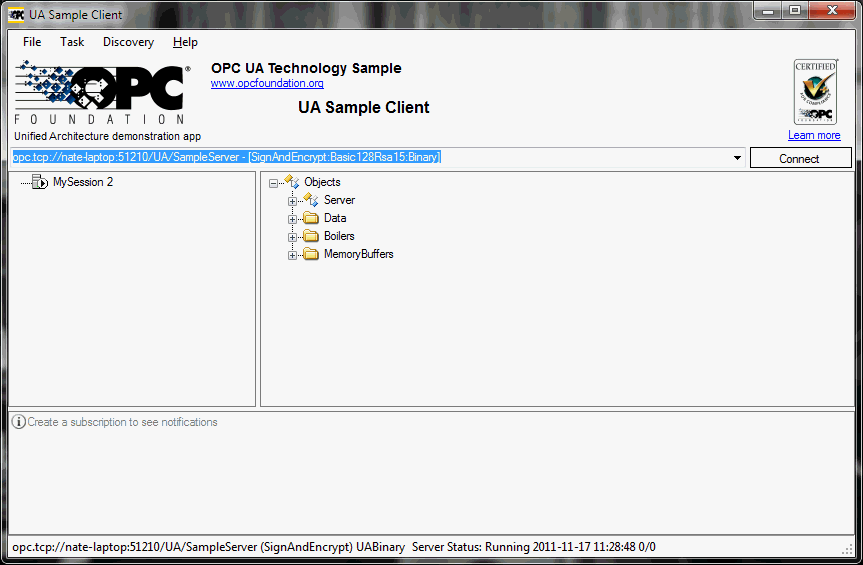Screen dimensions: 863x565
Task: Expand the Boilers folder node
Action: coord(292,238)
